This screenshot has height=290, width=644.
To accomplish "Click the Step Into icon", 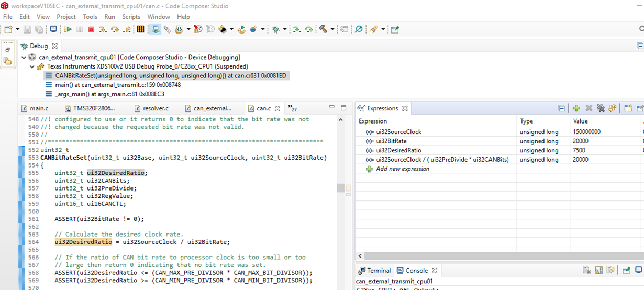I will pos(103,29).
